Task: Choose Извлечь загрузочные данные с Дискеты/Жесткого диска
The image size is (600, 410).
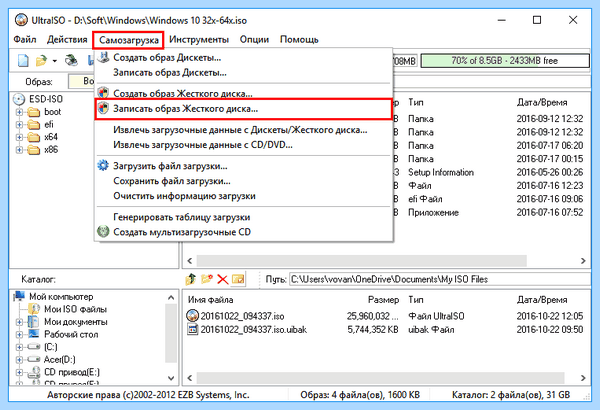Action: (243, 130)
